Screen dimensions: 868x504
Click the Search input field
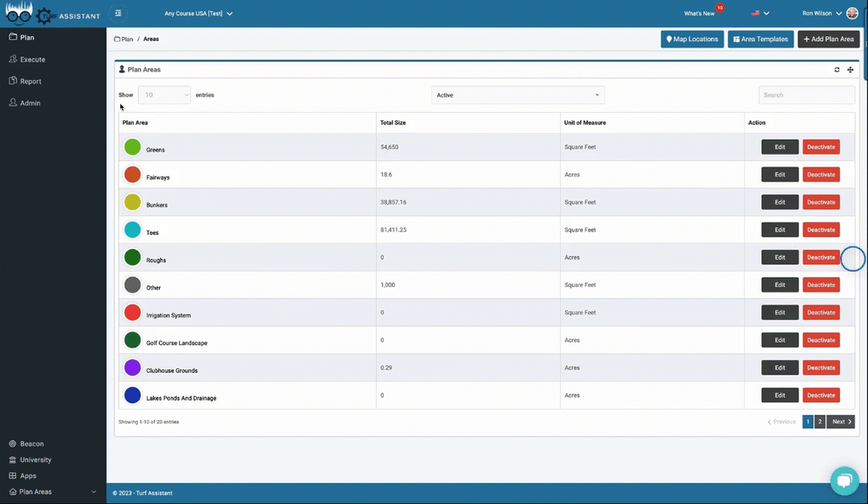coord(806,95)
